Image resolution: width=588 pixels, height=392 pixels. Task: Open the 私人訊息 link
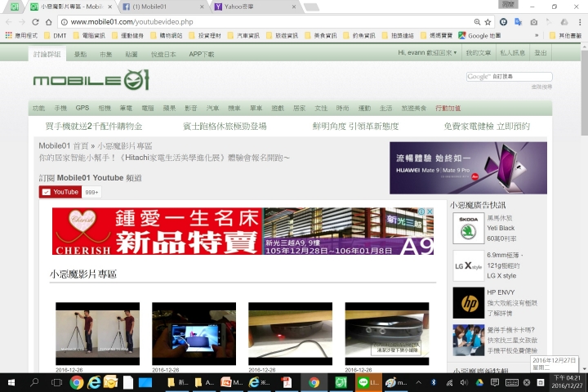[513, 53]
